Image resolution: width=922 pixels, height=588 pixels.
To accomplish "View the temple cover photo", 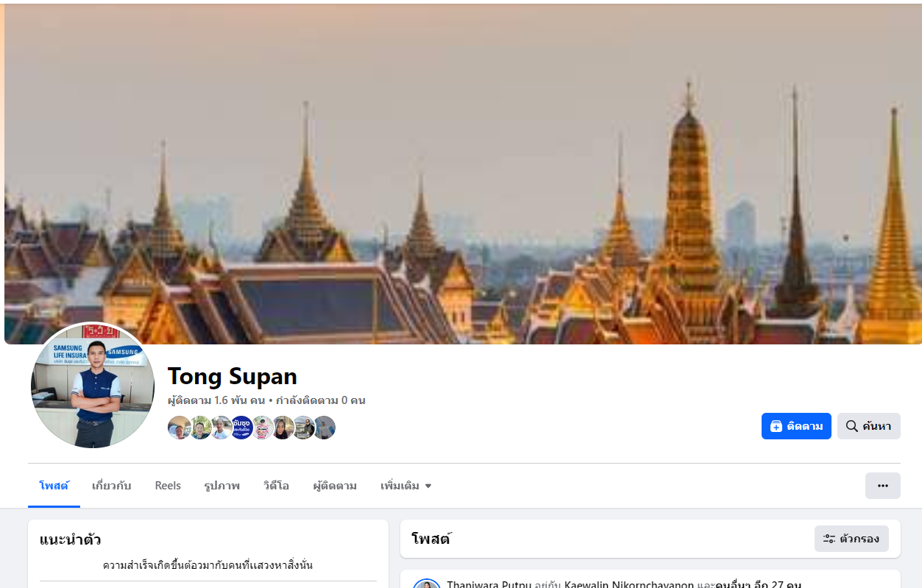I will tap(463, 174).
